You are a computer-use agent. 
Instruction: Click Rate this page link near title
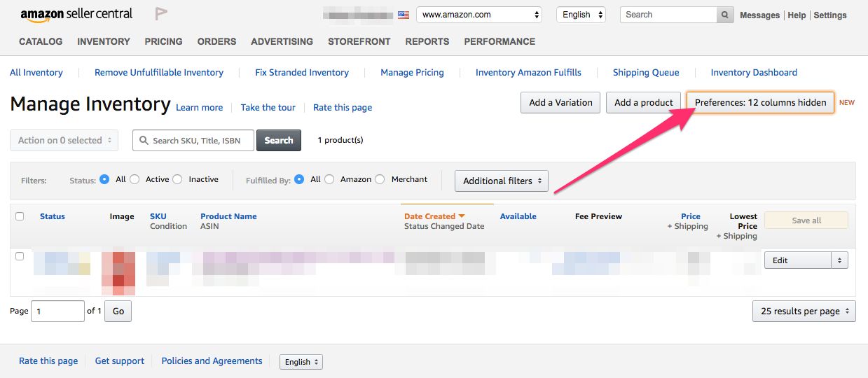[x=343, y=107]
